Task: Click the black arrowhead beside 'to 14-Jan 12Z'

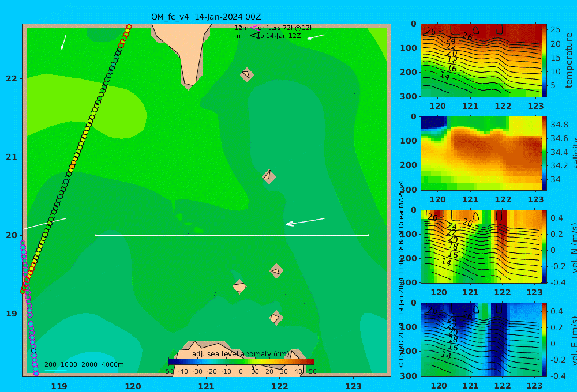Action: pos(254,36)
